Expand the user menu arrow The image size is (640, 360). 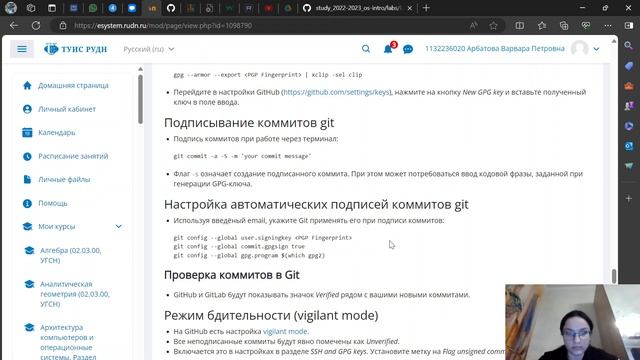click(596, 49)
